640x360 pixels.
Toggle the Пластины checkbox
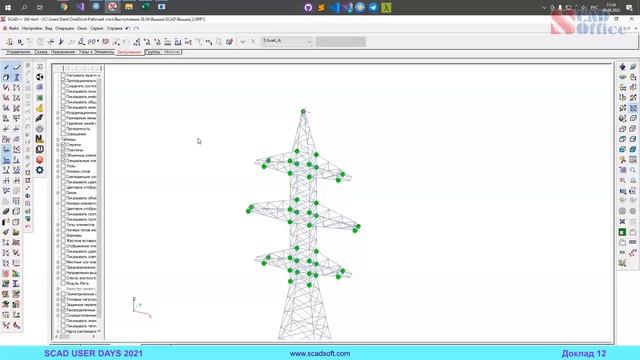63,150
